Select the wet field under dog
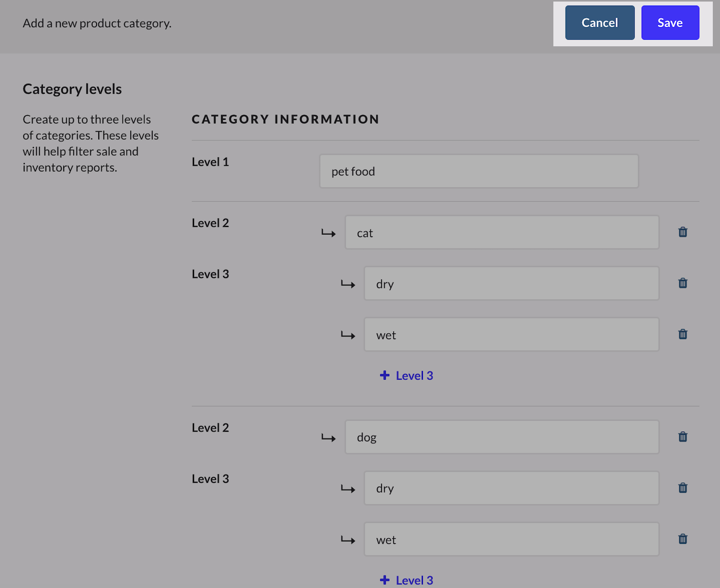This screenshot has width=720, height=588. coord(512,540)
